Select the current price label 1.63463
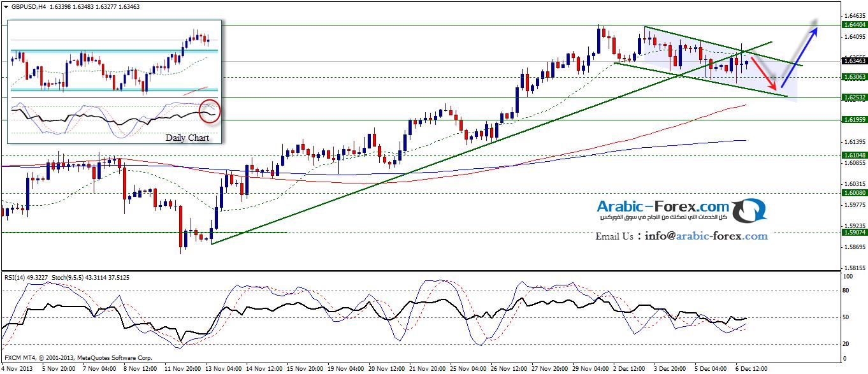Screen dimensions: 868x374 pyautogui.click(x=853, y=61)
